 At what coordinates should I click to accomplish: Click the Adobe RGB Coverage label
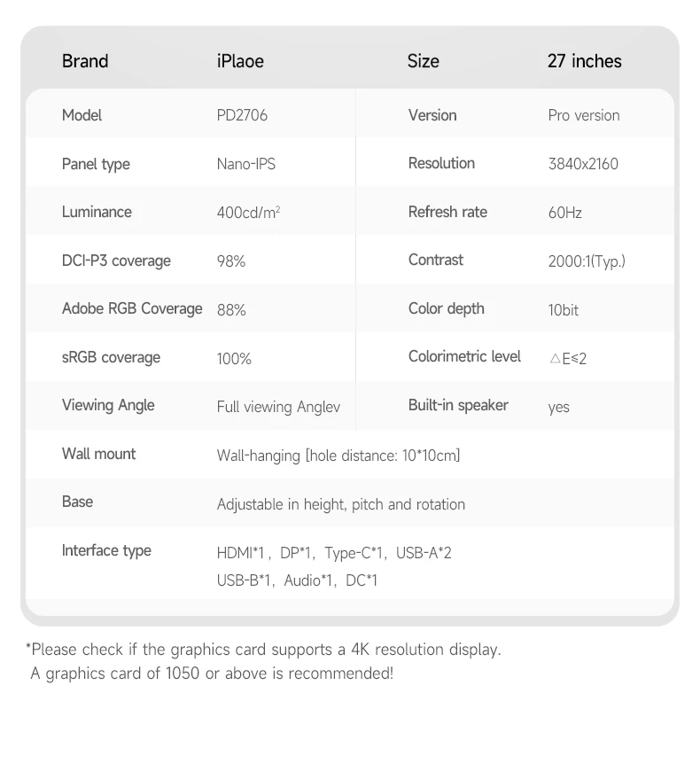click(132, 308)
